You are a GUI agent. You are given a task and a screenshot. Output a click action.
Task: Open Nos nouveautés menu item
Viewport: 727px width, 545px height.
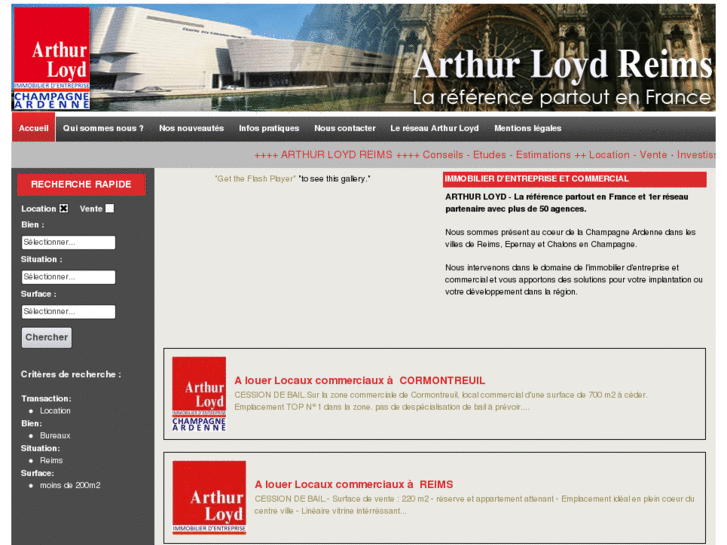pyautogui.click(x=191, y=128)
